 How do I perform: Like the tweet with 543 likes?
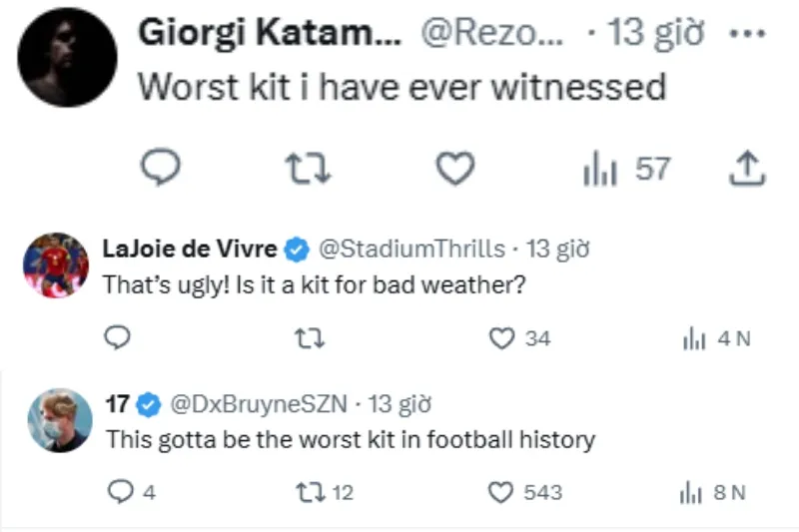click(525, 492)
